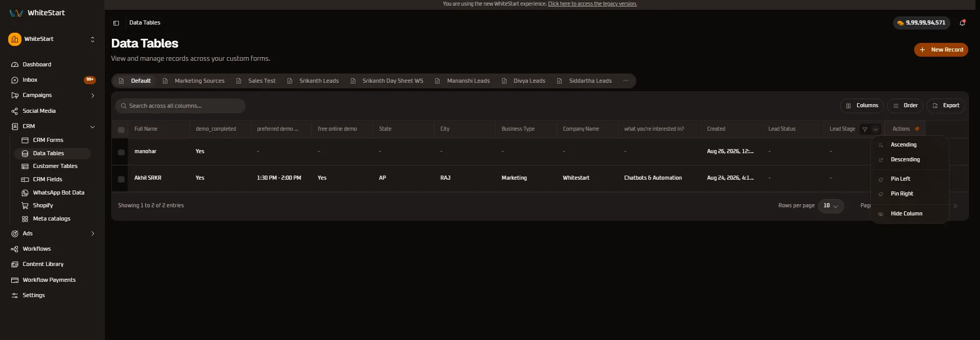Click the Inbox chat icon
Image resolution: width=980 pixels, height=340 pixels.
click(x=15, y=80)
